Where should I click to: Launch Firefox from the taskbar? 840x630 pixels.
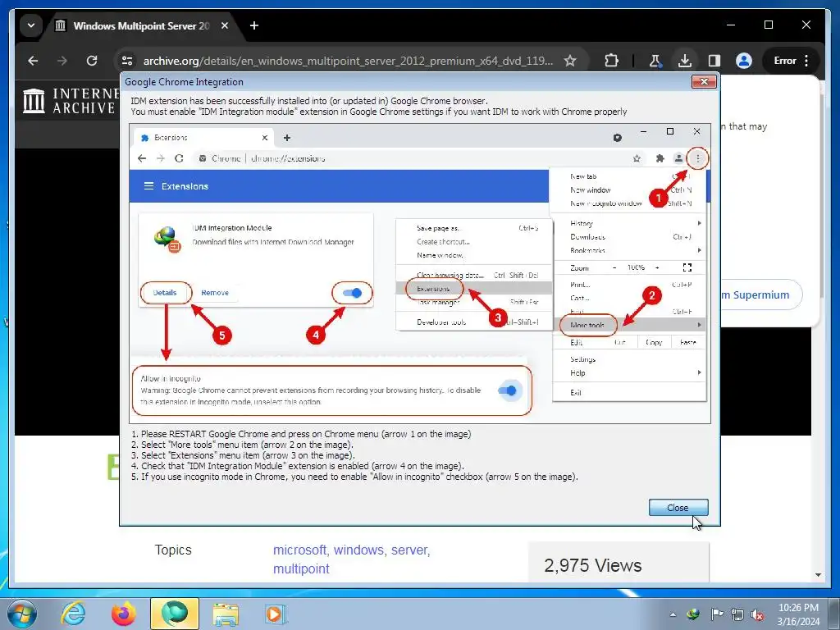(124, 614)
